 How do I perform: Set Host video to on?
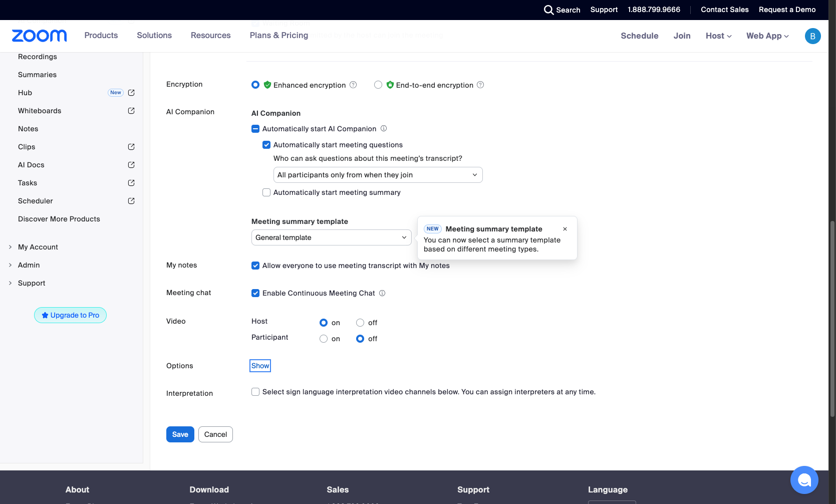[324, 323]
